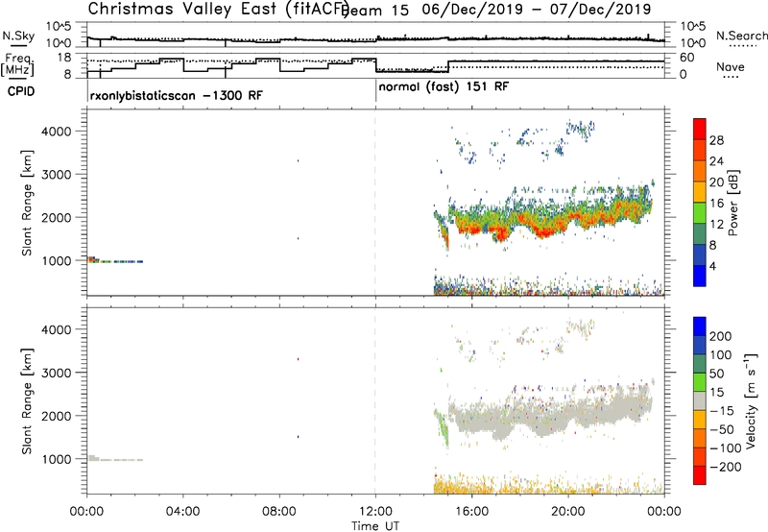Click the 'Beam 15' label in title
The image size is (768, 532).
click(x=374, y=10)
